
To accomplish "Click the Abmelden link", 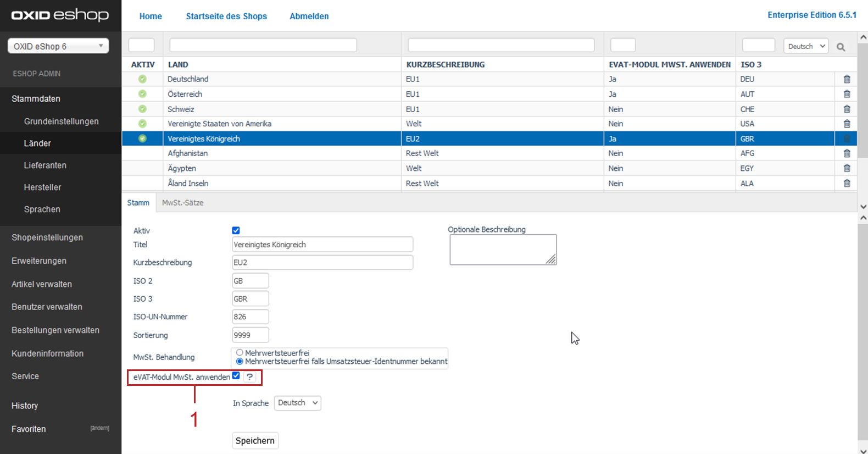I will (x=309, y=16).
